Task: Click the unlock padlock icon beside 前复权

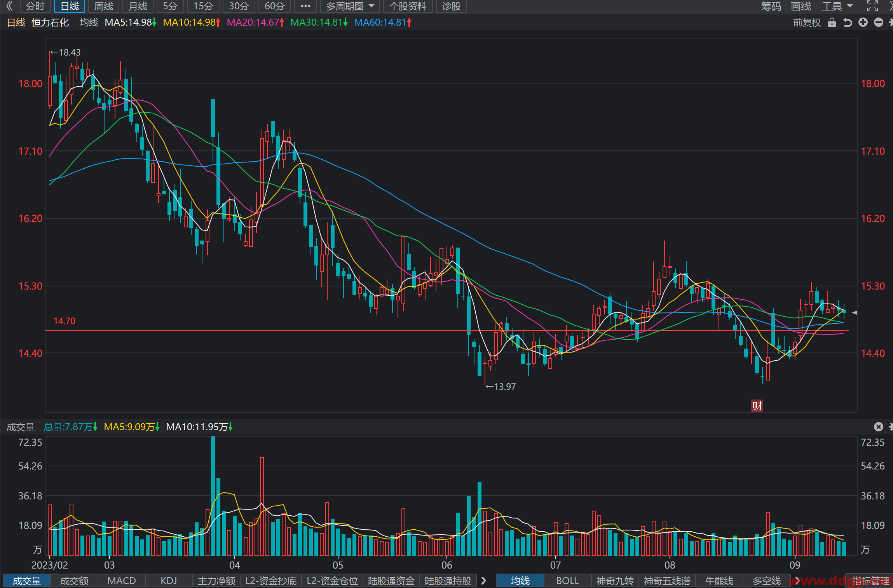Action: [832, 23]
